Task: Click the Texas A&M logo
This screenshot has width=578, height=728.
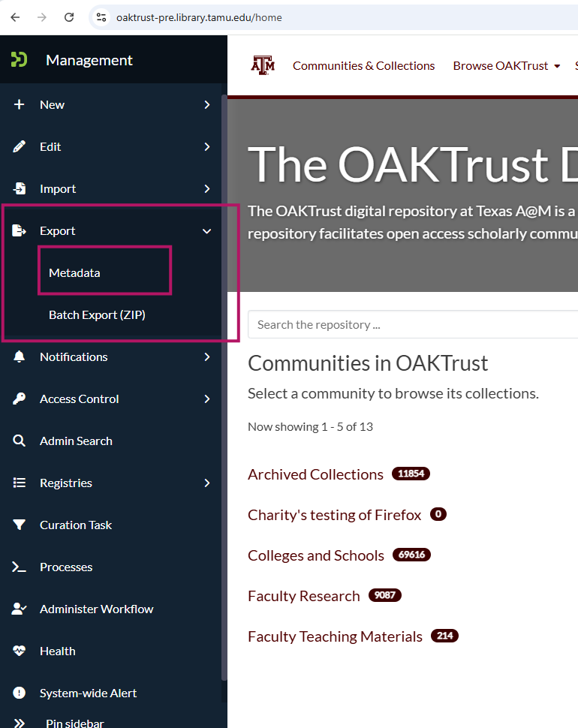Action: point(263,65)
